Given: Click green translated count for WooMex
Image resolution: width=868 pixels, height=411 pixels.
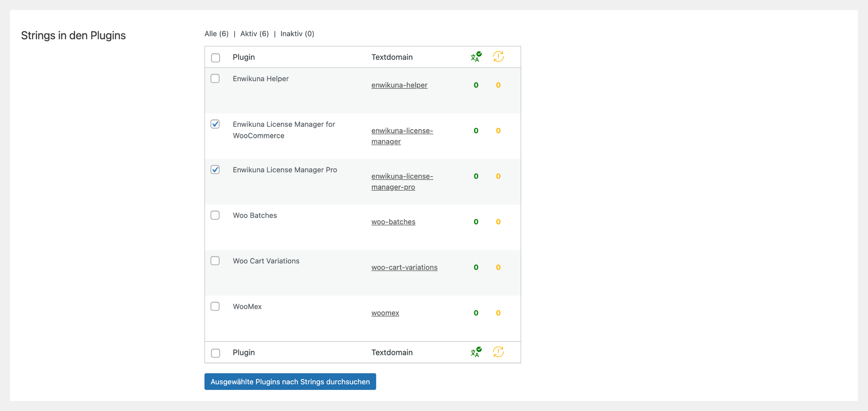Looking at the screenshot, I should coord(476,313).
